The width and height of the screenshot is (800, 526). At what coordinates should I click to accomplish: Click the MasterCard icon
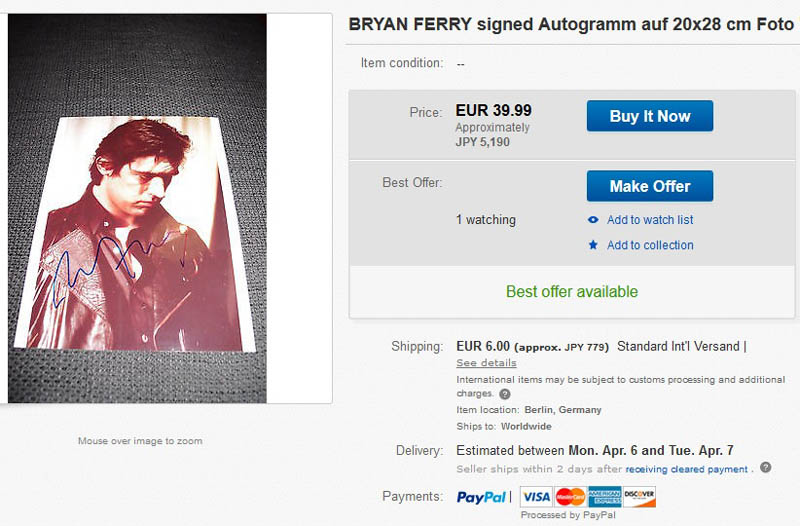(x=570, y=496)
